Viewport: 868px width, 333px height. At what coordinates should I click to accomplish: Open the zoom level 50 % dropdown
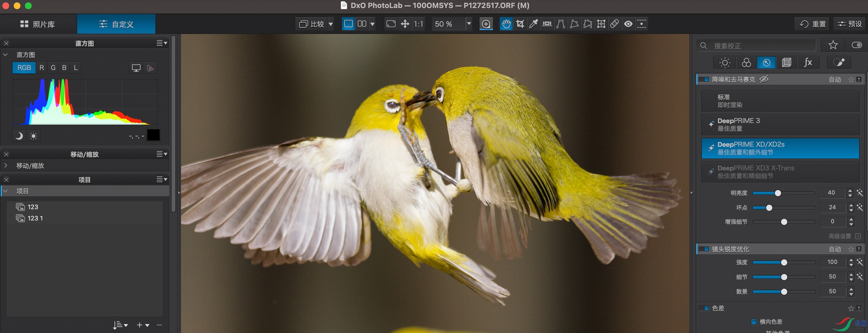[469, 24]
